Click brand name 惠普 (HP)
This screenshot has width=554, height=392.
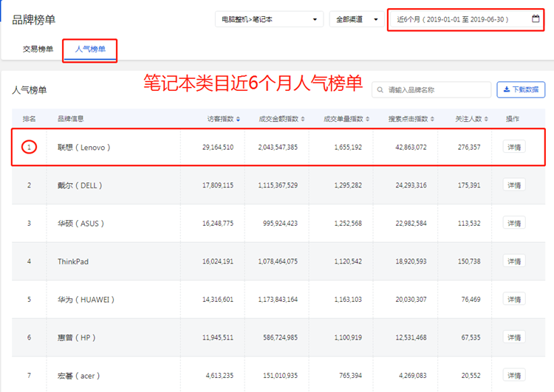77,337
